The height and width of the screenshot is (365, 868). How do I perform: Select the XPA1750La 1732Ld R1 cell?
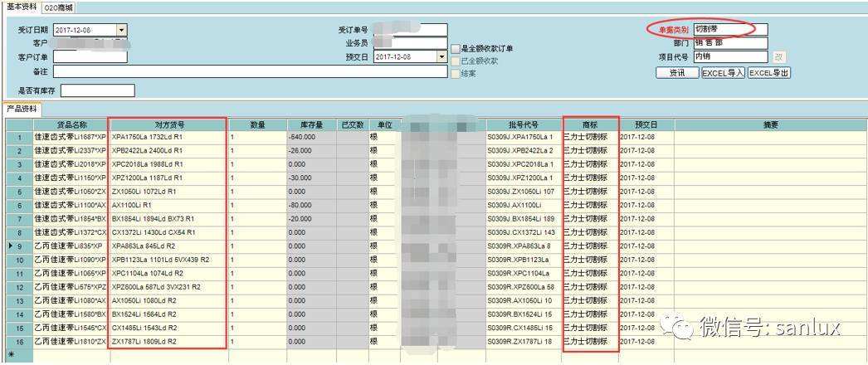click(167, 137)
